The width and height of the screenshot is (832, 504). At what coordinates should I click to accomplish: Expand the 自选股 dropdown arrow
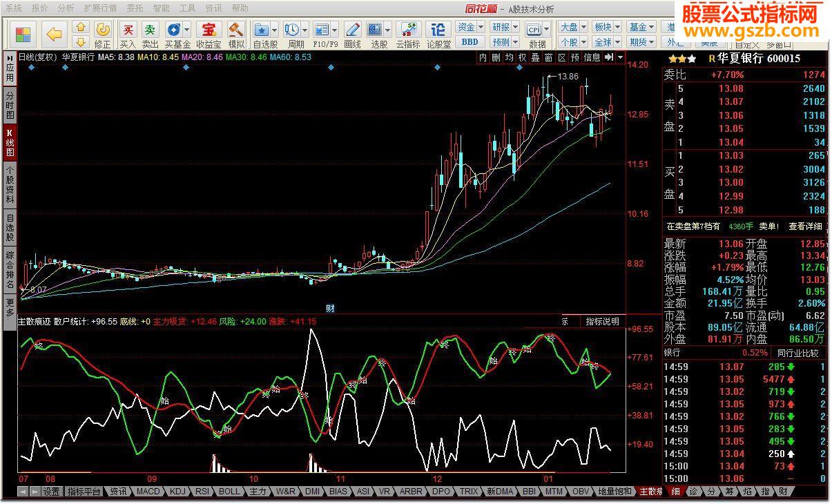click(274, 30)
